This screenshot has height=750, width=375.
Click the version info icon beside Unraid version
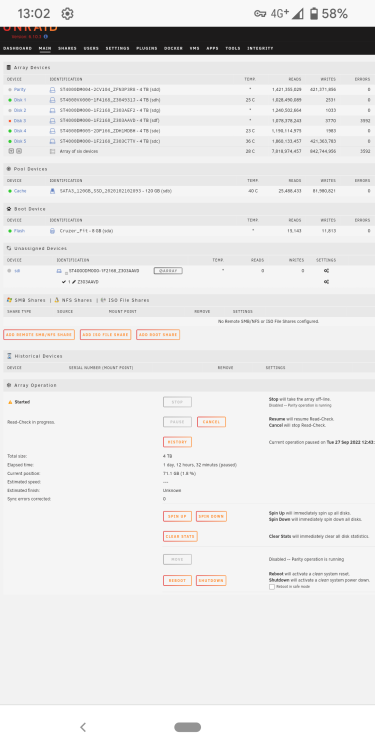pos(46,36)
